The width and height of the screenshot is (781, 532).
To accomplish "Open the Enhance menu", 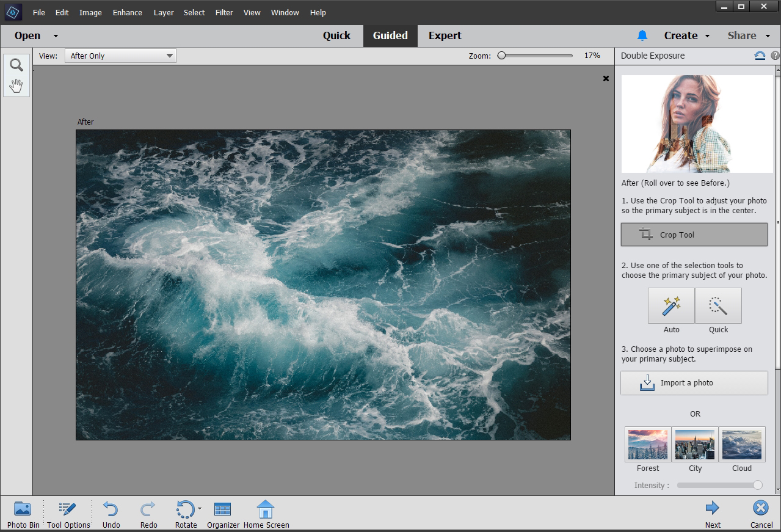I will click(127, 12).
